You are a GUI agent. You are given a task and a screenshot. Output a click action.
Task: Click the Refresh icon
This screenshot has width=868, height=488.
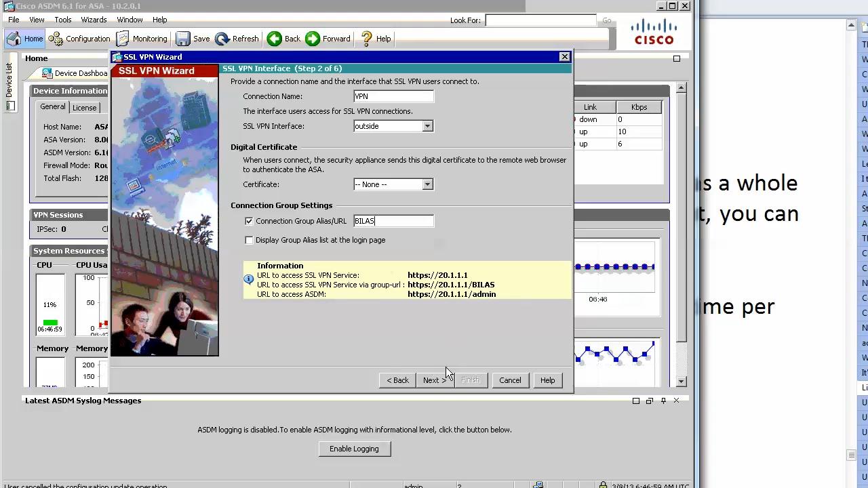(x=222, y=39)
